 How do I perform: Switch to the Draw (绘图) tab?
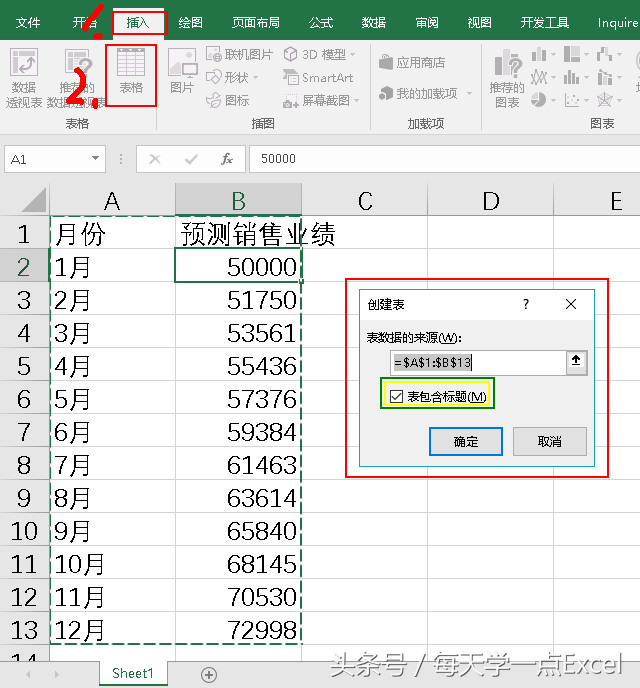tap(190, 22)
